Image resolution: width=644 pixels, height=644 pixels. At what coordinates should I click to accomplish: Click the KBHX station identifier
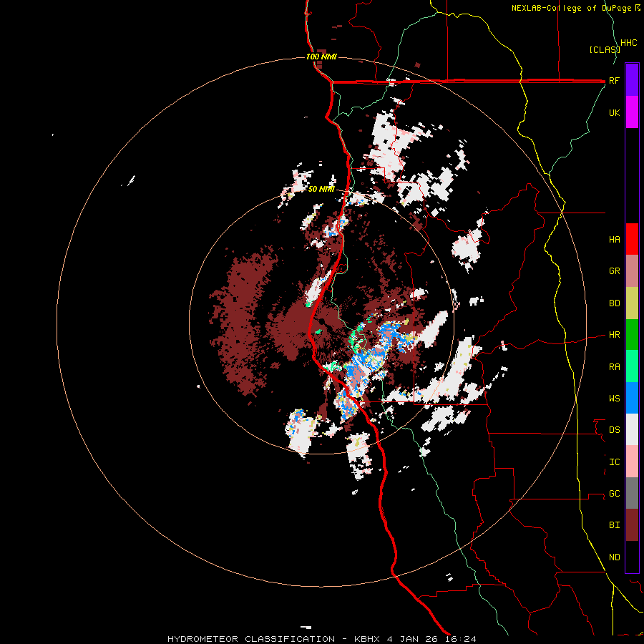coord(367,639)
